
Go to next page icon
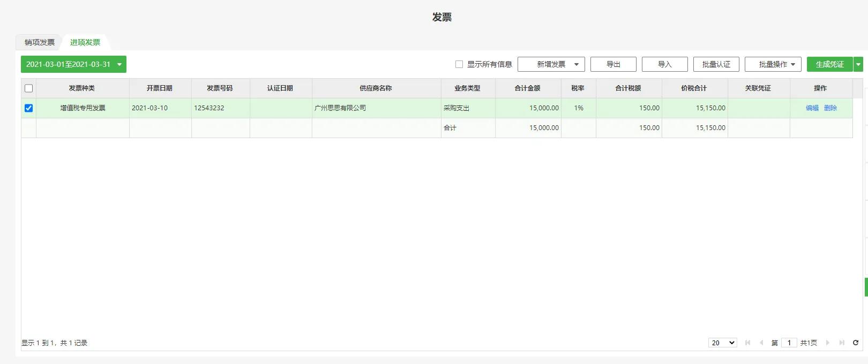click(x=828, y=343)
